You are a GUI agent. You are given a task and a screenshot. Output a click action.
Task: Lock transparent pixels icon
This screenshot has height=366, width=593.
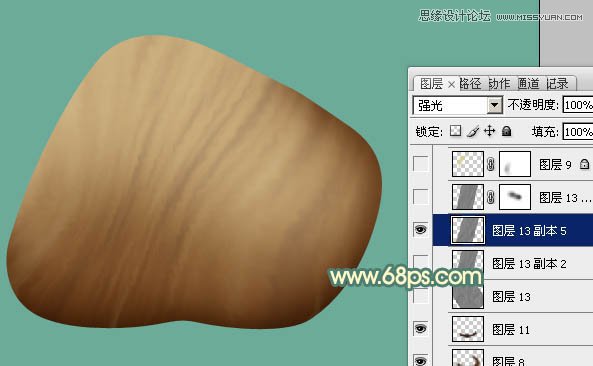(x=455, y=131)
